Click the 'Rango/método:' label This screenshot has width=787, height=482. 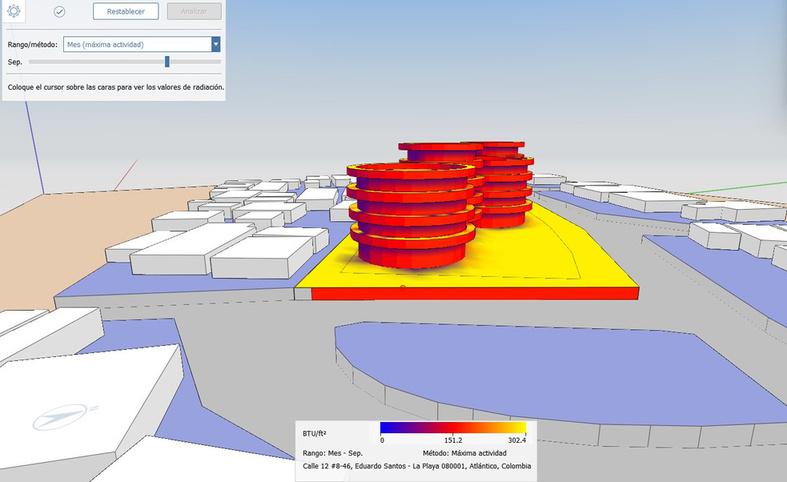[33, 45]
